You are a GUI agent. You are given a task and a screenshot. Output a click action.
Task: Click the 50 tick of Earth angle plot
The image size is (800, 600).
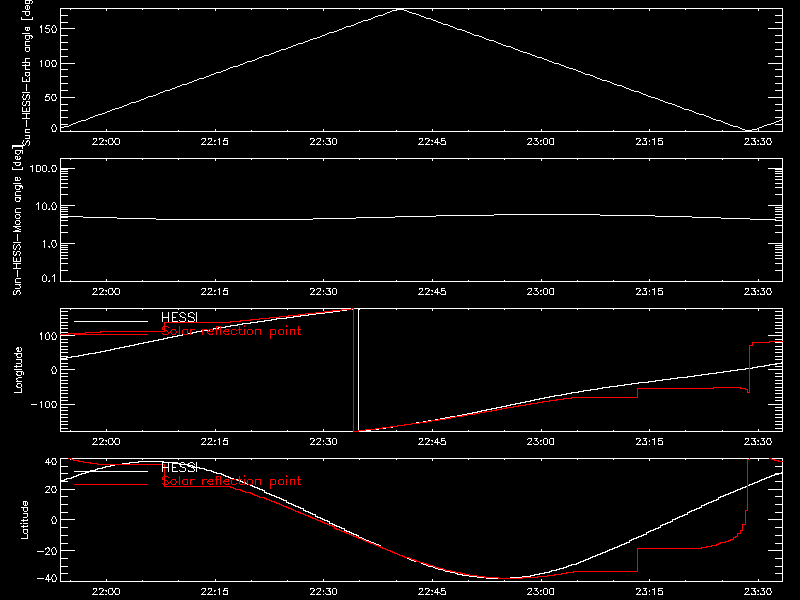point(51,97)
